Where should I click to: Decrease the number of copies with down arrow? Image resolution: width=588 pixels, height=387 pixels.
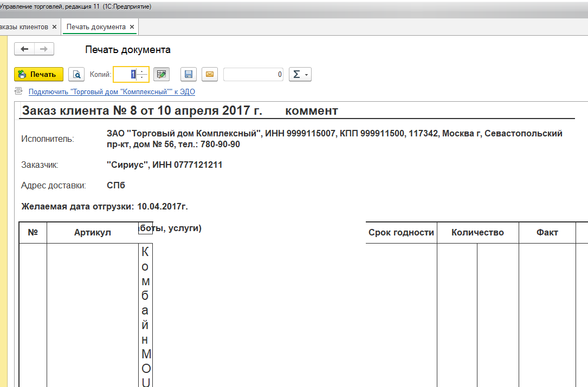143,77
